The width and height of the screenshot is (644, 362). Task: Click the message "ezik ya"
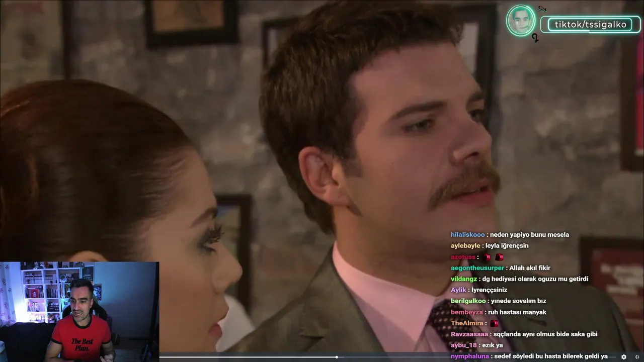492,345
